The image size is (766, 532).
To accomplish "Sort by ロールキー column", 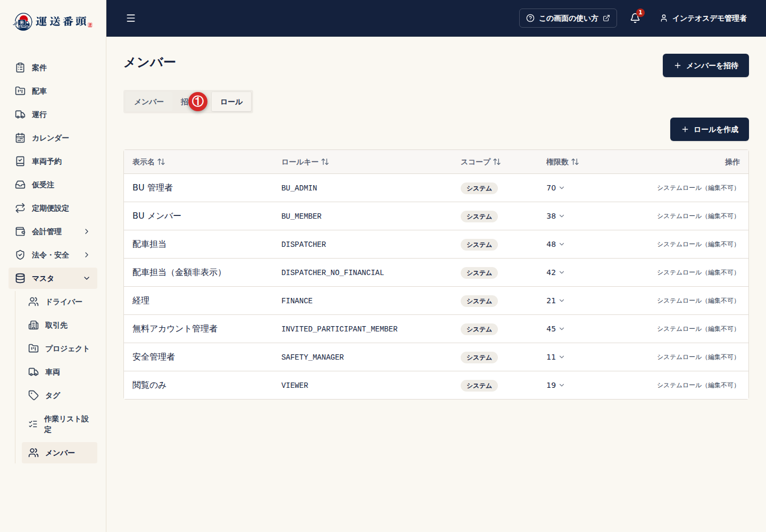I will click(305, 162).
